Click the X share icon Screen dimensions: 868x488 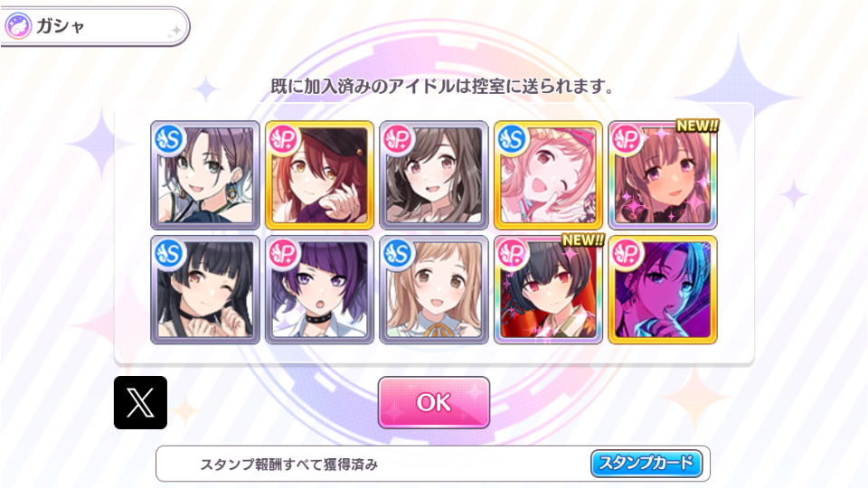(141, 402)
